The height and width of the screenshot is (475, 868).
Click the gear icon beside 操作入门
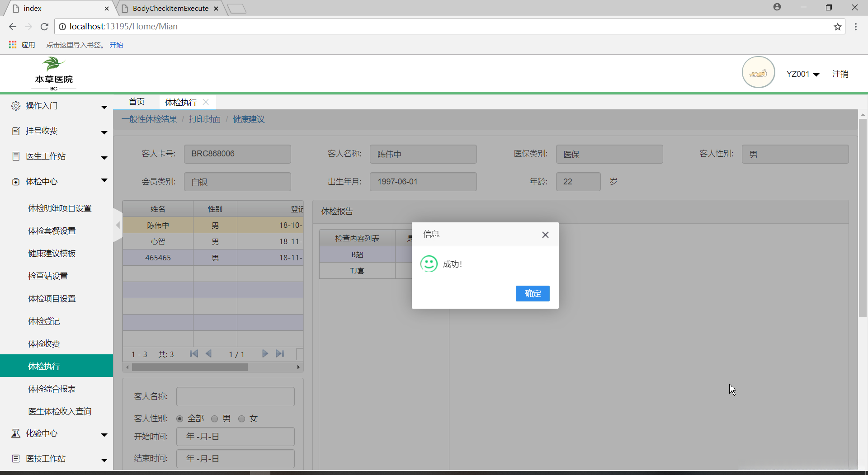point(16,106)
